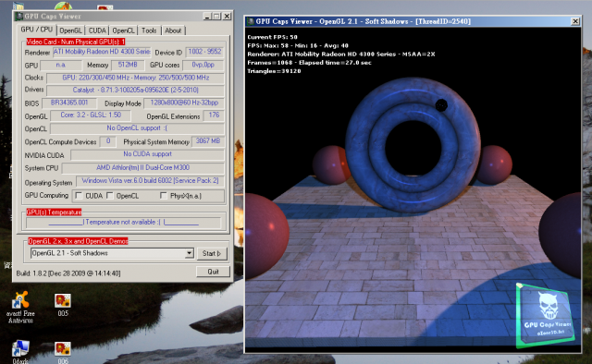Click the GPU field showing n.a.
This screenshot has height=364, width=592.
tap(61, 65)
